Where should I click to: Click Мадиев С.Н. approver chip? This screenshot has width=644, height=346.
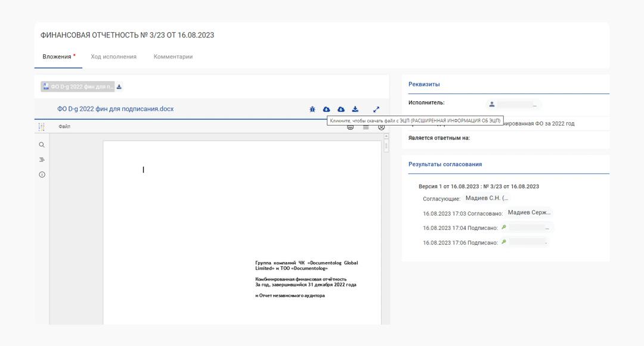[x=487, y=198]
